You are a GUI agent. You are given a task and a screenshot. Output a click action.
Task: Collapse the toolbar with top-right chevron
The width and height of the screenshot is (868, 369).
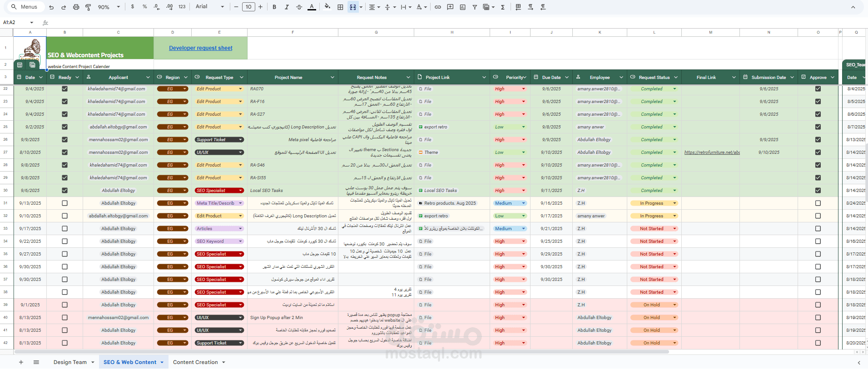[853, 7]
